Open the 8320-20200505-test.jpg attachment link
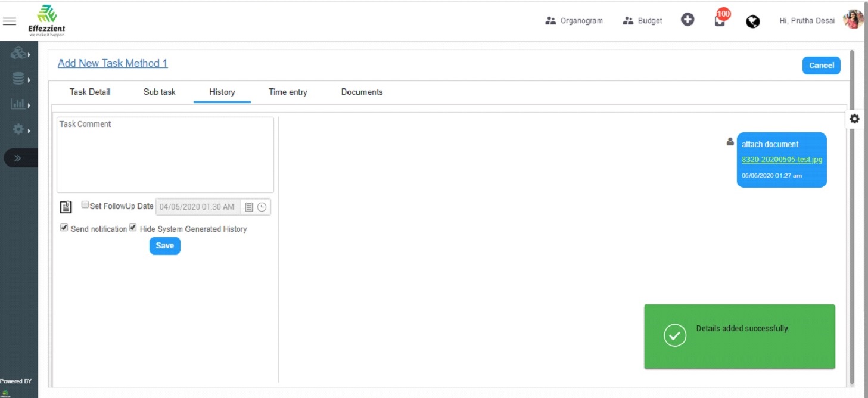The height and width of the screenshot is (398, 868). [782, 160]
